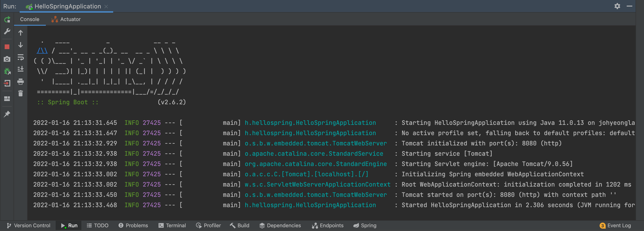The width and height of the screenshot is (644, 231).
Task: Click 'Tomcat started on port(s): 8080' message
Action: click(509, 195)
